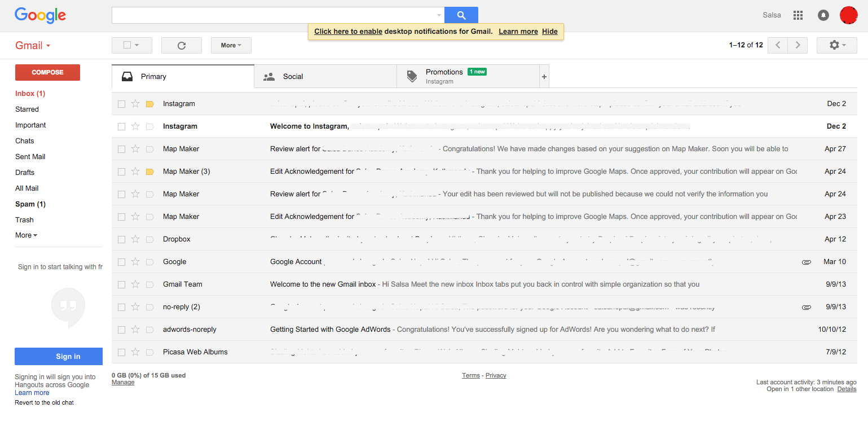The width and height of the screenshot is (868, 421).
Task: Click the banner's Learn more link
Action: pyautogui.click(x=518, y=32)
